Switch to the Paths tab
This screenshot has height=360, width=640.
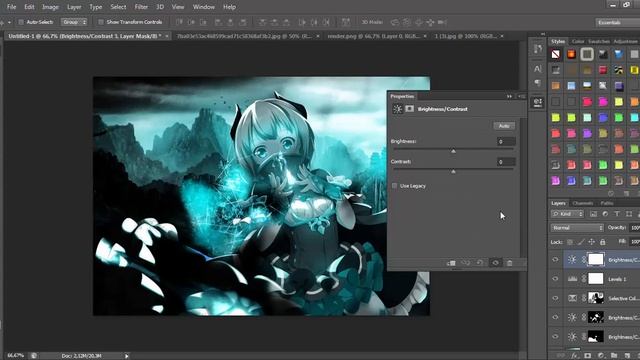point(607,203)
